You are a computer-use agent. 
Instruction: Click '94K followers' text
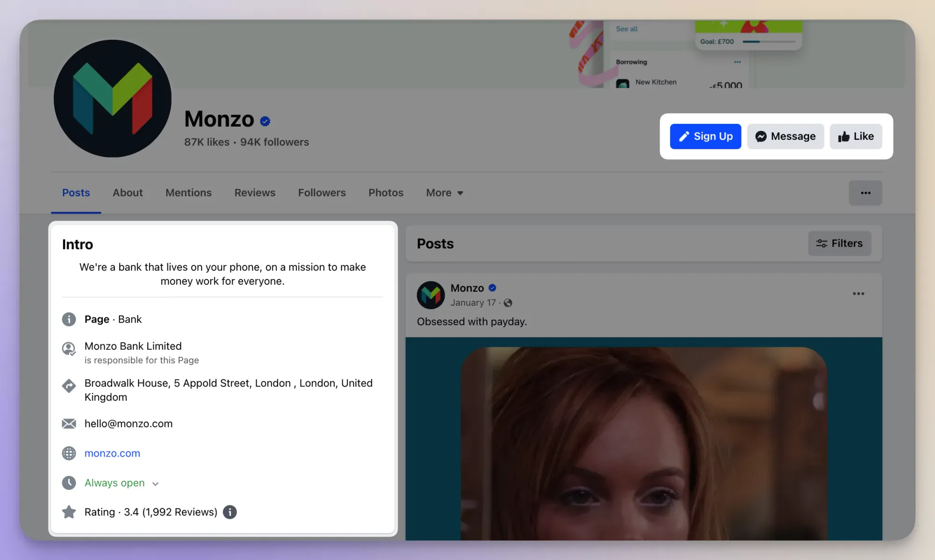click(274, 142)
